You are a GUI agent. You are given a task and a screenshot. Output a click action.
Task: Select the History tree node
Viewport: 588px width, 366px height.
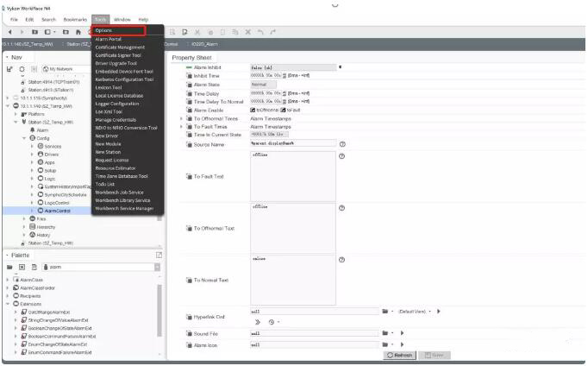point(43,235)
